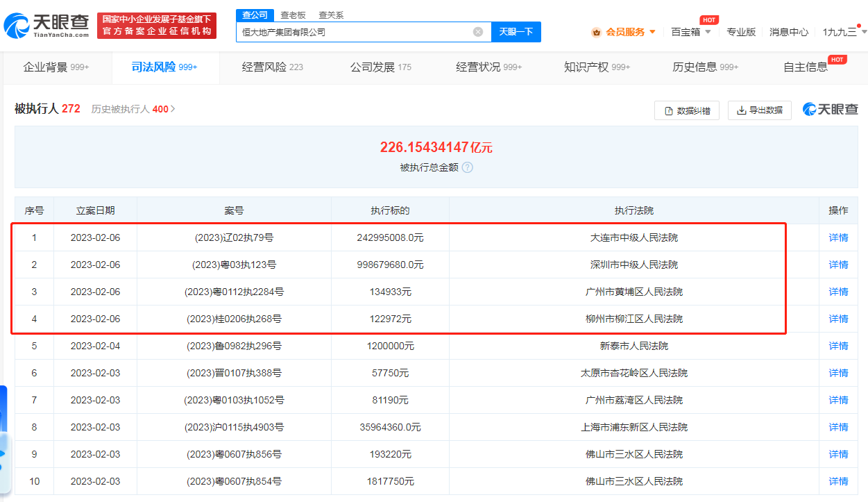868x502 pixels.
Task: Open the TianYanCha logo homepage
Action: coord(46,26)
